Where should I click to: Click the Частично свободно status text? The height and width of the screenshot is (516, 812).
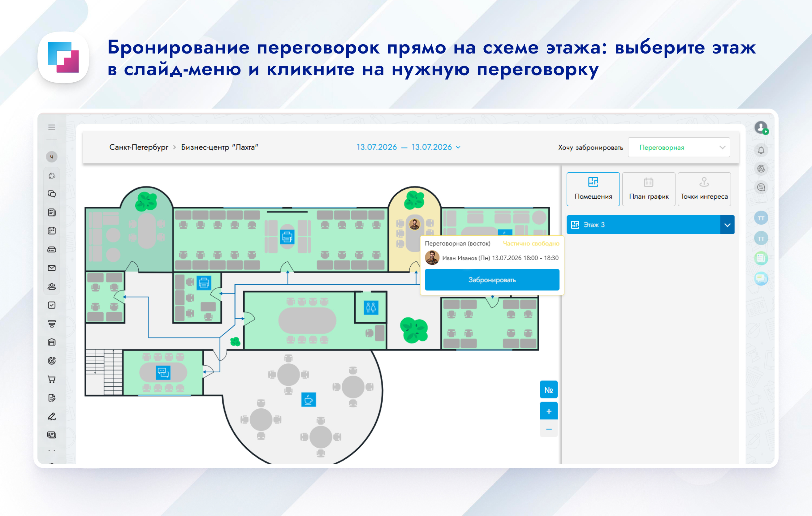531,243
